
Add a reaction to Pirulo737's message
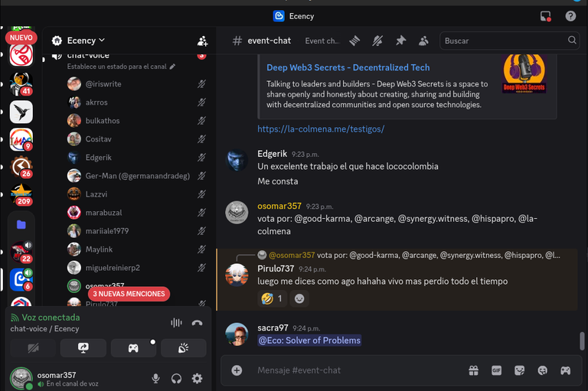299,298
